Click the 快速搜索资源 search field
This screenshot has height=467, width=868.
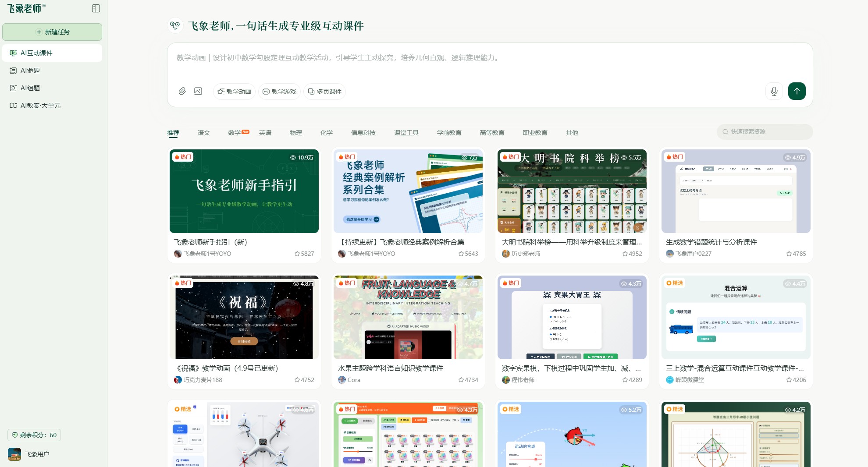pyautogui.click(x=765, y=131)
